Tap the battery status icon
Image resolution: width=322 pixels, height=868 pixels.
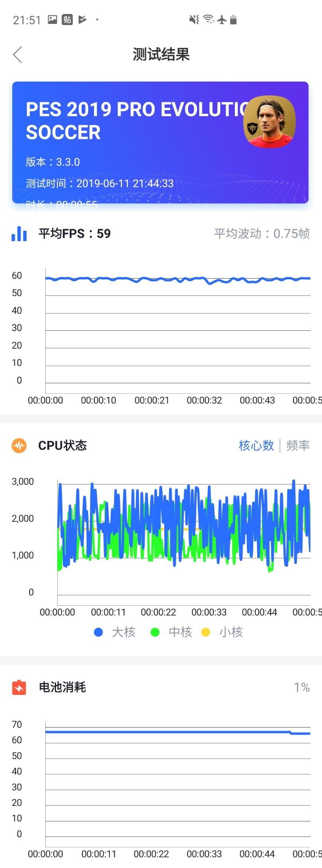click(x=233, y=20)
